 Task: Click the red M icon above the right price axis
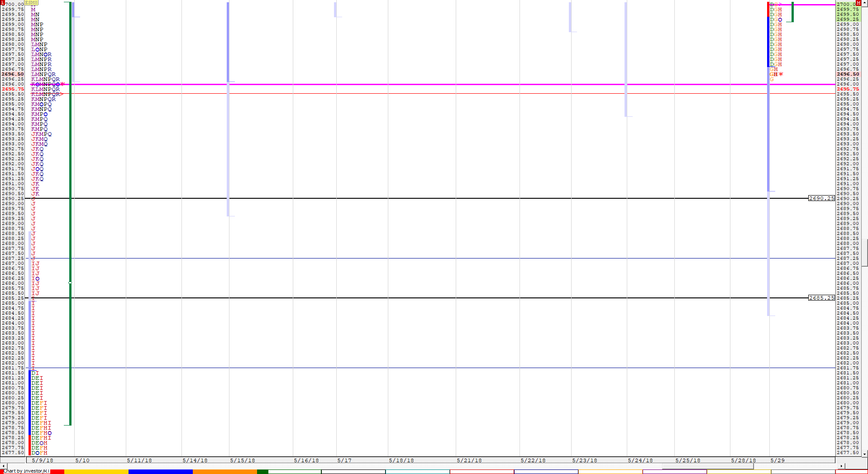[x=858, y=3]
